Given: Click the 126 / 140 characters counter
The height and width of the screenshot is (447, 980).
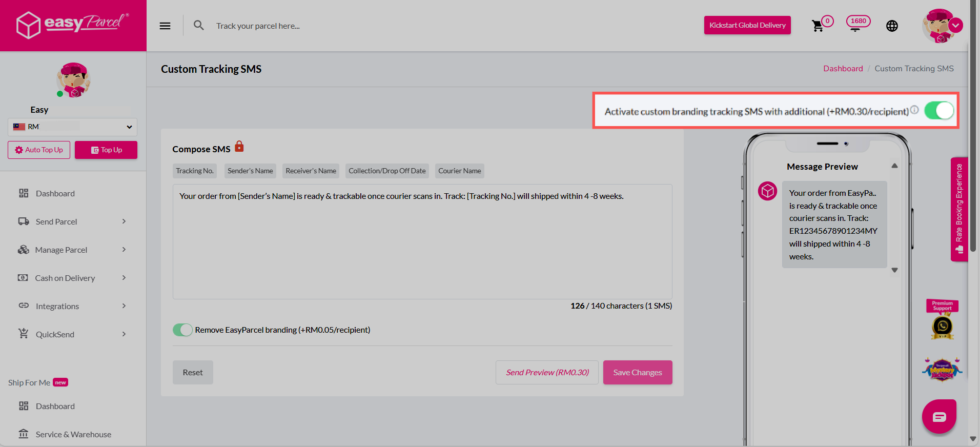Looking at the screenshot, I should coord(621,306).
